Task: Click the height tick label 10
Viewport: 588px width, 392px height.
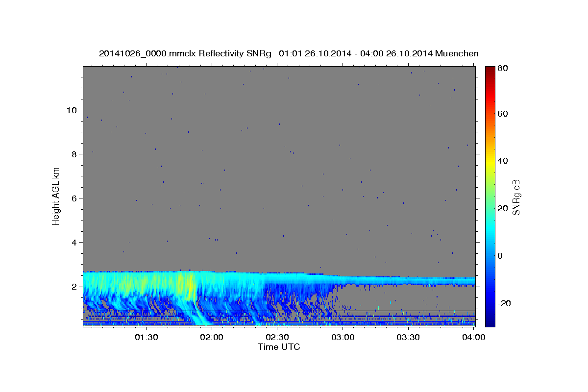Action: pyautogui.click(x=72, y=110)
